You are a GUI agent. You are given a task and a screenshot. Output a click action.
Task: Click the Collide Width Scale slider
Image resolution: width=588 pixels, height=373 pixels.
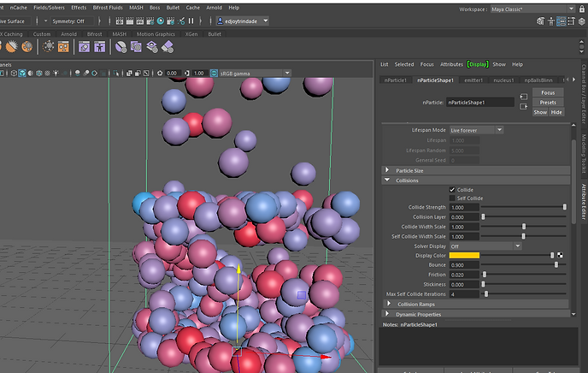524,227
